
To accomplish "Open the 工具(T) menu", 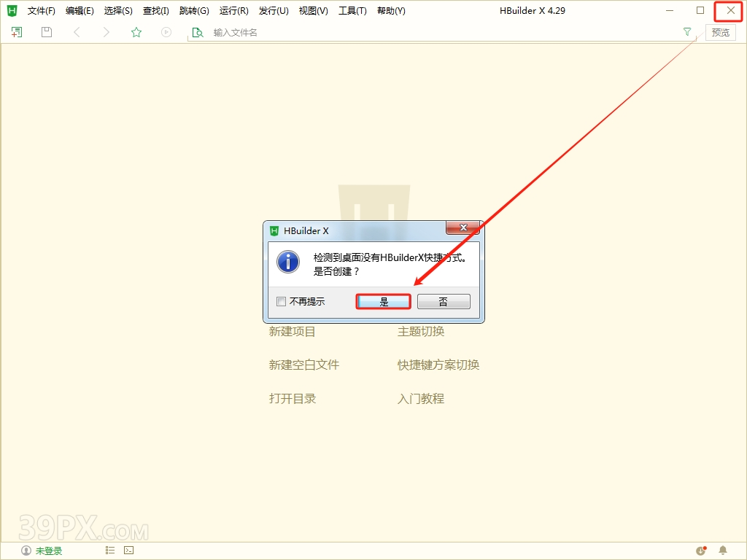I will (x=352, y=10).
